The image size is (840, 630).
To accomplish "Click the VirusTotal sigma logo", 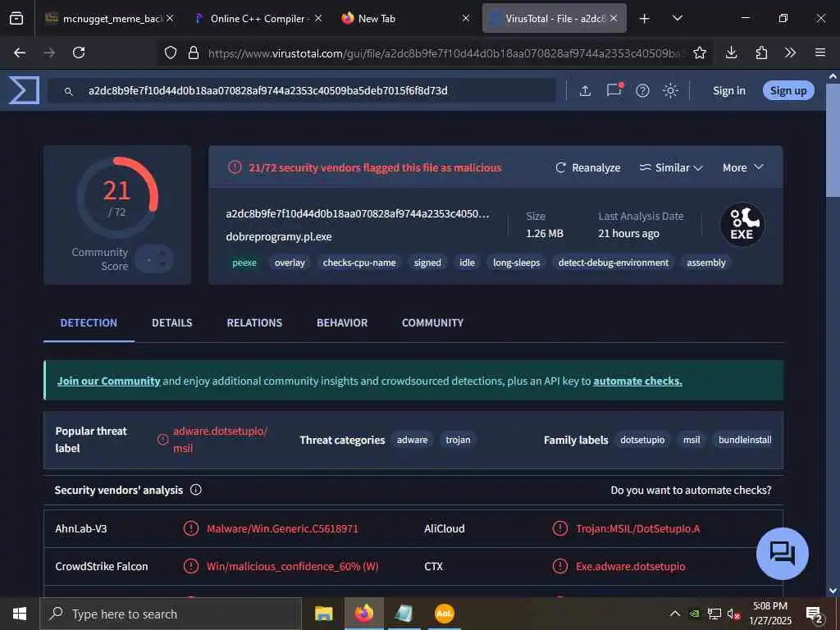I will click(24, 90).
